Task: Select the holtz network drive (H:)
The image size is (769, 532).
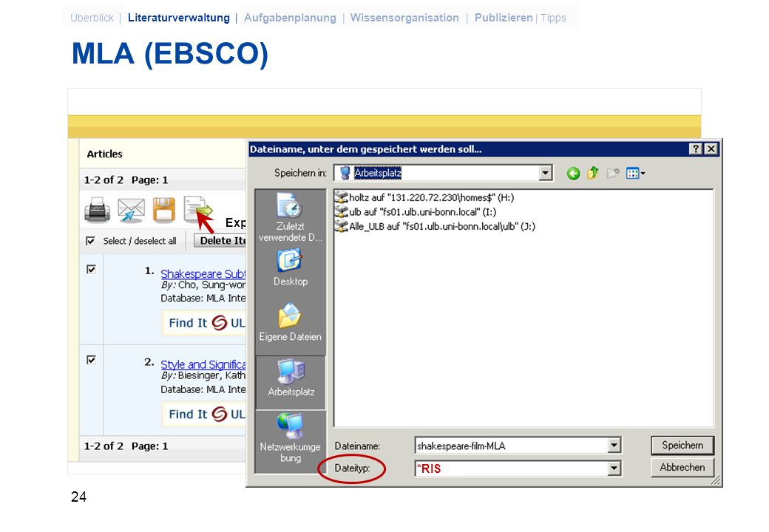Action: pyautogui.click(x=424, y=197)
